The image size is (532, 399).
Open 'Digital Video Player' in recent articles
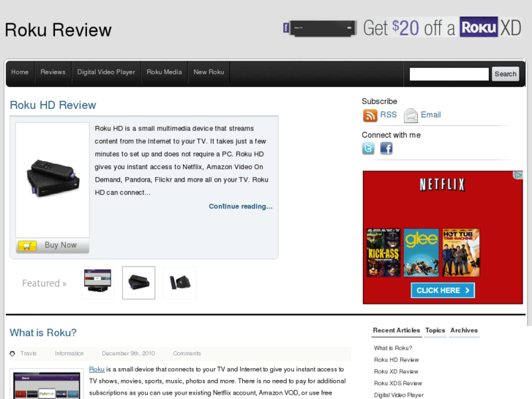399,395
